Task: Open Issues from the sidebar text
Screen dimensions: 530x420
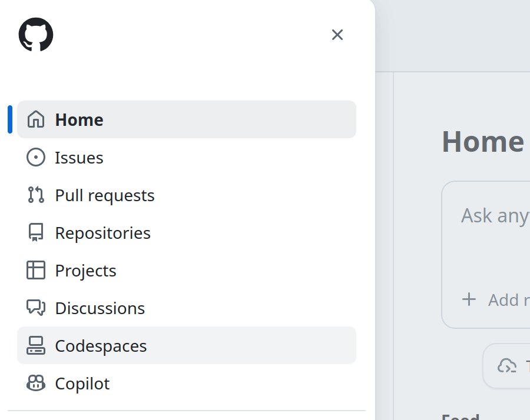Action: pyautogui.click(x=79, y=158)
